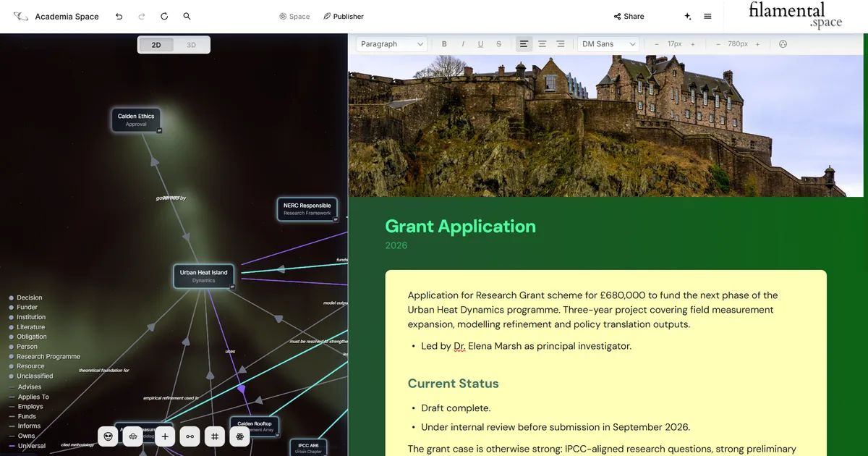Open the filamental.space logo link
This screenshot has width=868, height=456.
[795, 15]
